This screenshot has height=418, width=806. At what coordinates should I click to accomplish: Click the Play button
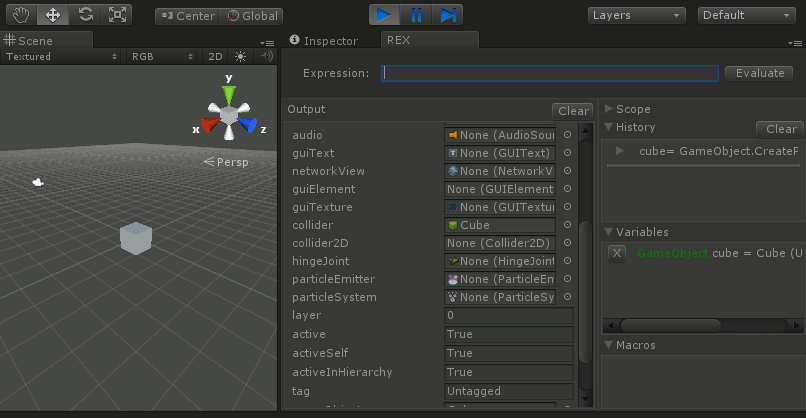pos(384,14)
